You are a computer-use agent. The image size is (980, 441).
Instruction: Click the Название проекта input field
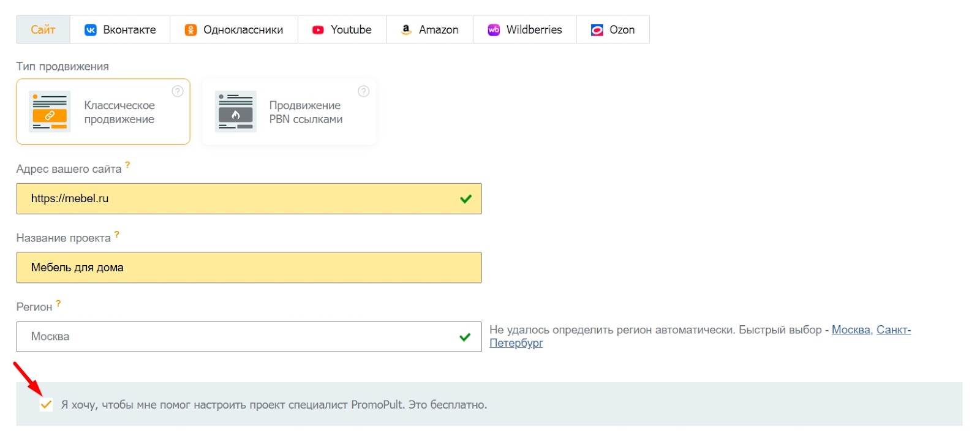pos(245,268)
